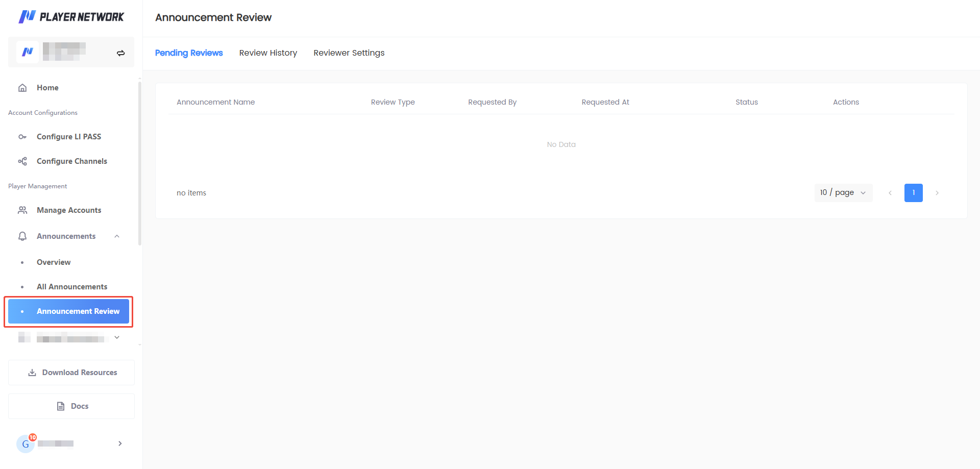Click the Requested By column header
Image resolution: width=980 pixels, height=469 pixels.
493,102
